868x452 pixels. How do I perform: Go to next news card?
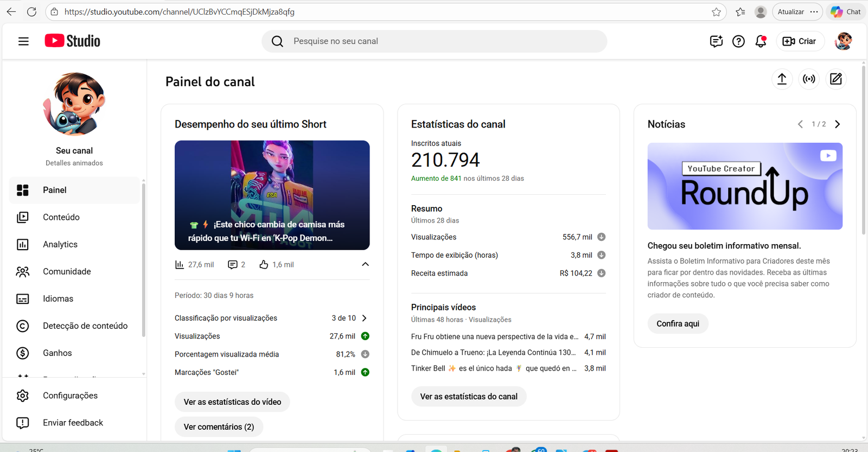point(837,124)
